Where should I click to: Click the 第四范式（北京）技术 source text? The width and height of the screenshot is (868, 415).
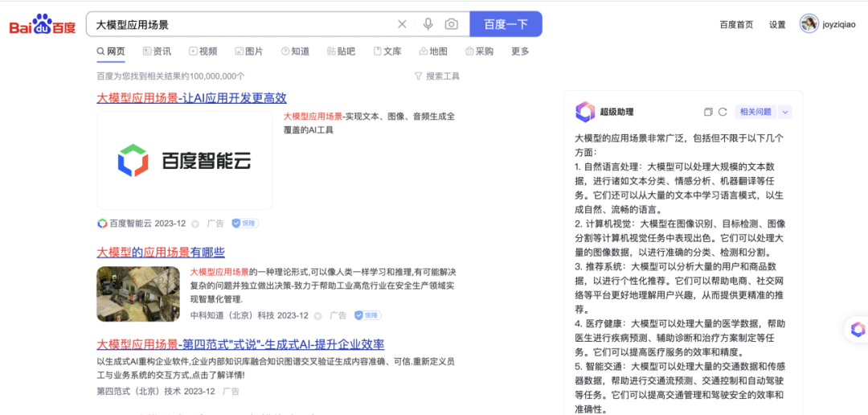(140, 391)
